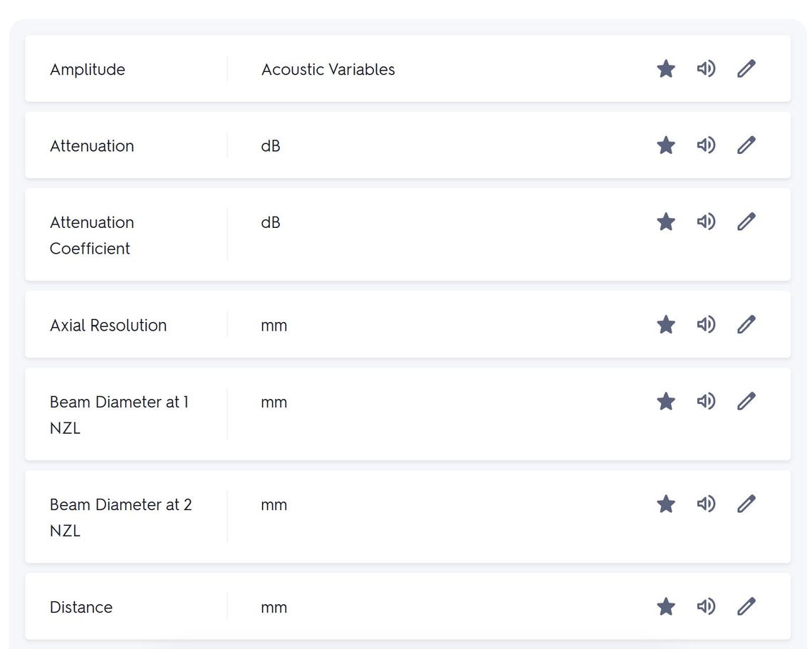812x649 pixels.
Task: Toggle favorite for Beam Diameter at 1 NZL
Action: (x=665, y=401)
